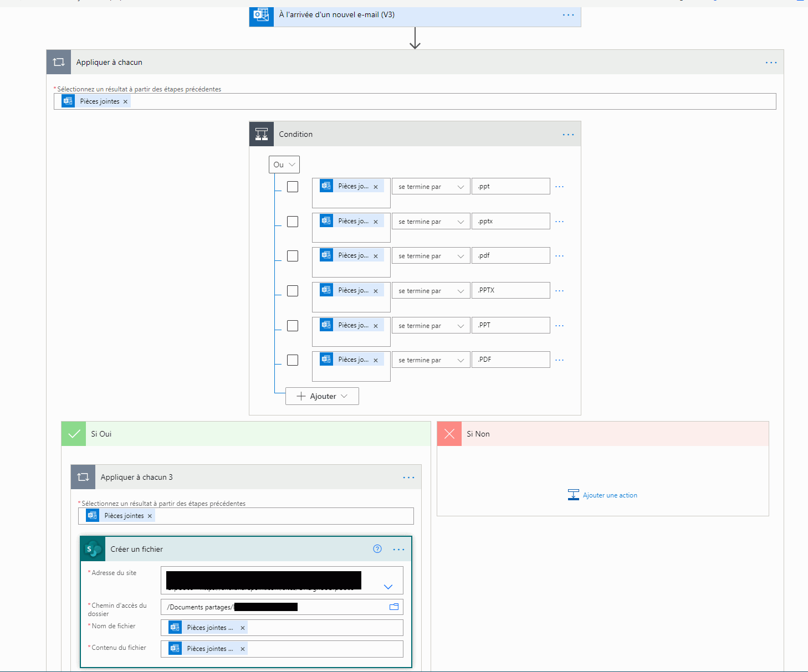Image resolution: width=808 pixels, height=672 pixels.
Task: Expand the Ou logical operator dropdown
Action: coord(284,165)
